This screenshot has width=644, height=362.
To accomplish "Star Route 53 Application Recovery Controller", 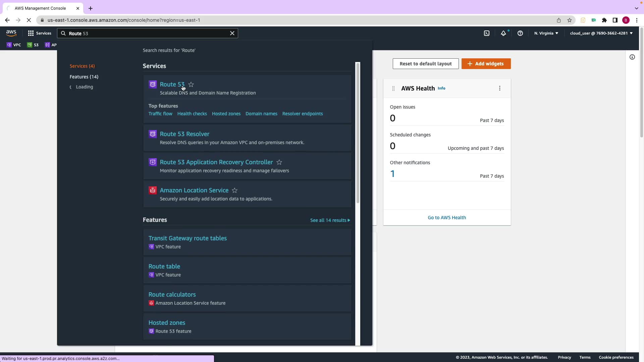I will click(x=279, y=162).
